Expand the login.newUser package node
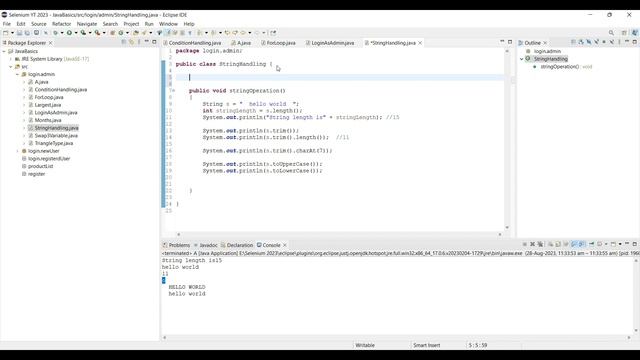The height and width of the screenshot is (360, 640). click(17, 151)
